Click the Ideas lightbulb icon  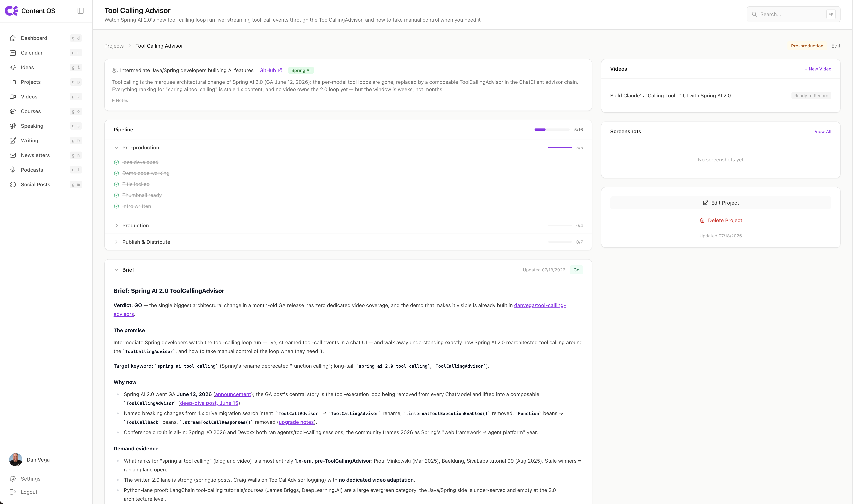13,67
